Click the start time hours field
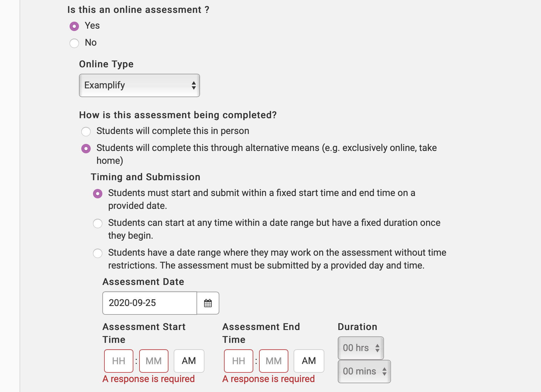This screenshot has width=541, height=392. point(119,361)
